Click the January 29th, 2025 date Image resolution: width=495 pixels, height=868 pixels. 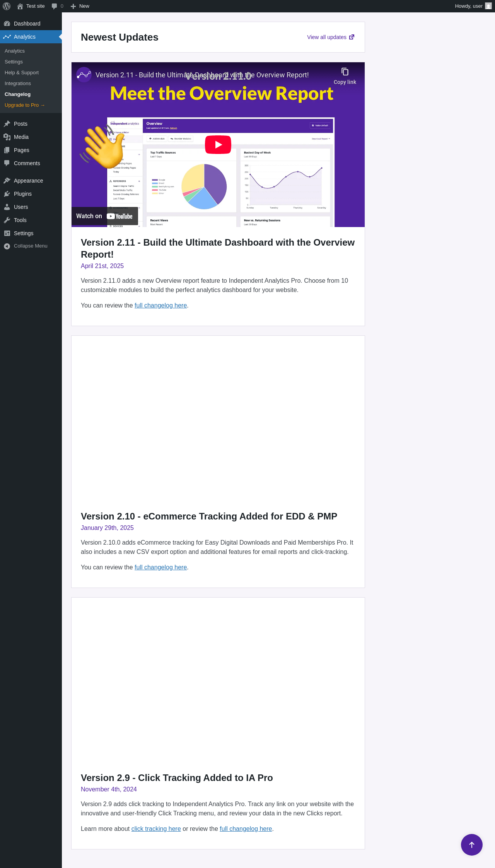[x=107, y=528]
